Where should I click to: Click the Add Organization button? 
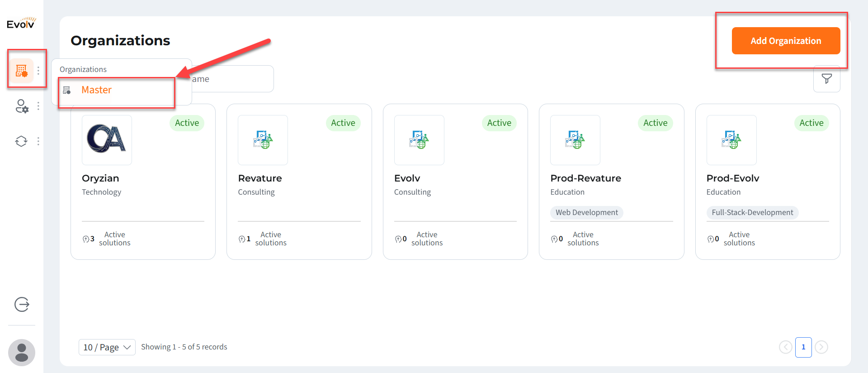coord(786,41)
